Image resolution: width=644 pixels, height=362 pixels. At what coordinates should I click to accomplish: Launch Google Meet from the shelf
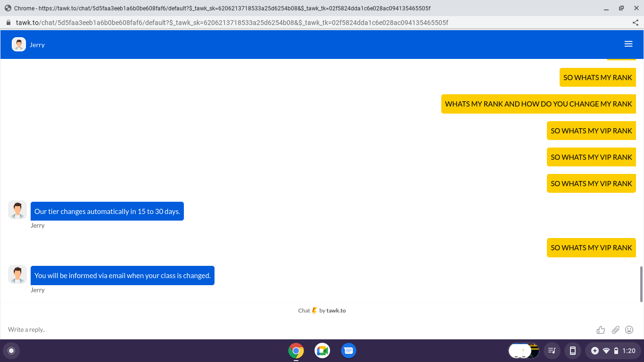coord(322,351)
